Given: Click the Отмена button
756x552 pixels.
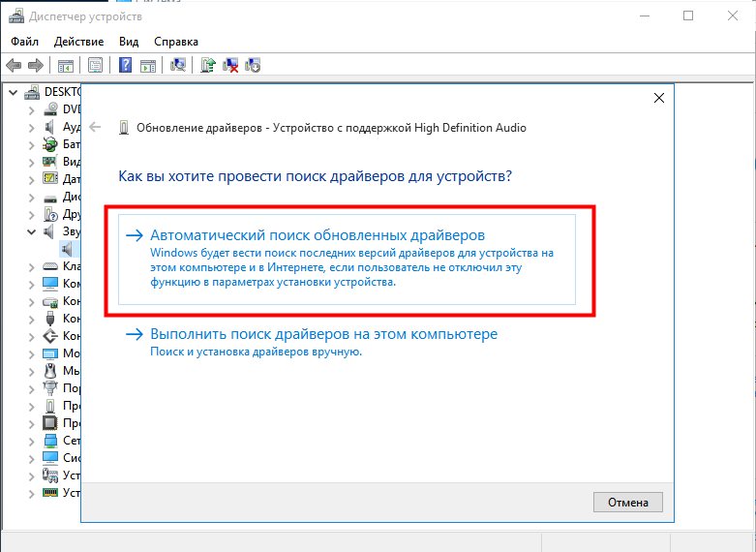Looking at the screenshot, I should tap(628, 503).
